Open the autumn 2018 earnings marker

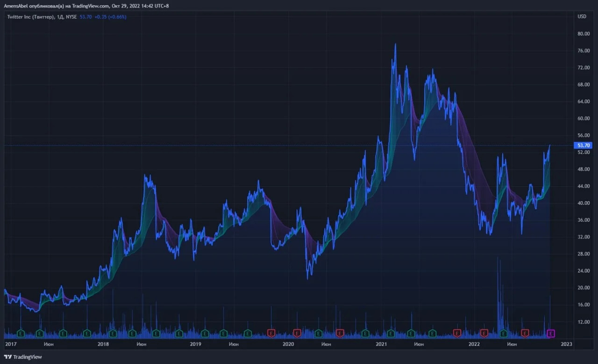179,333
